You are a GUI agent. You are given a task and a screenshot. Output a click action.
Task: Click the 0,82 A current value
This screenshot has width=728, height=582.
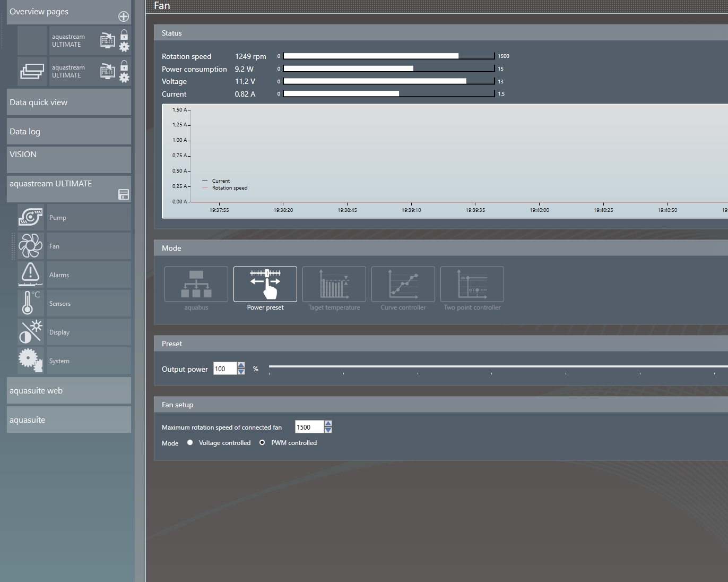pyautogui.click(x=245, y=94)
